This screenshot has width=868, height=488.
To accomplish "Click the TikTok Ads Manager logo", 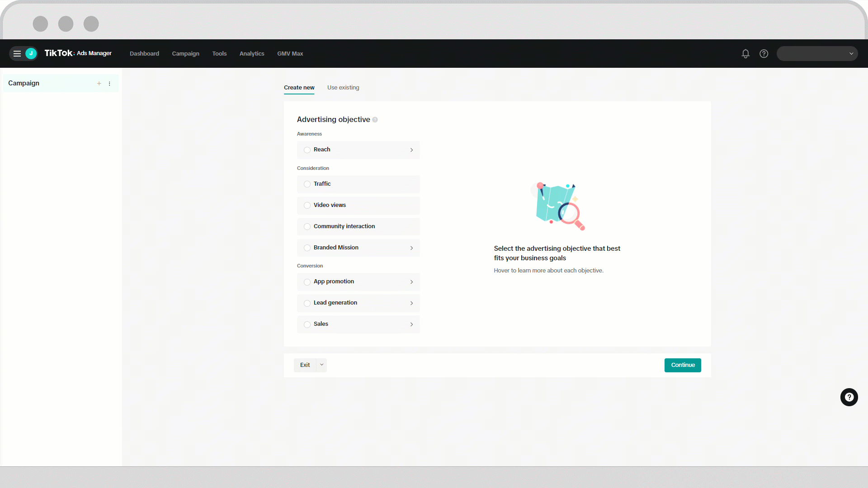I will 77,53.
